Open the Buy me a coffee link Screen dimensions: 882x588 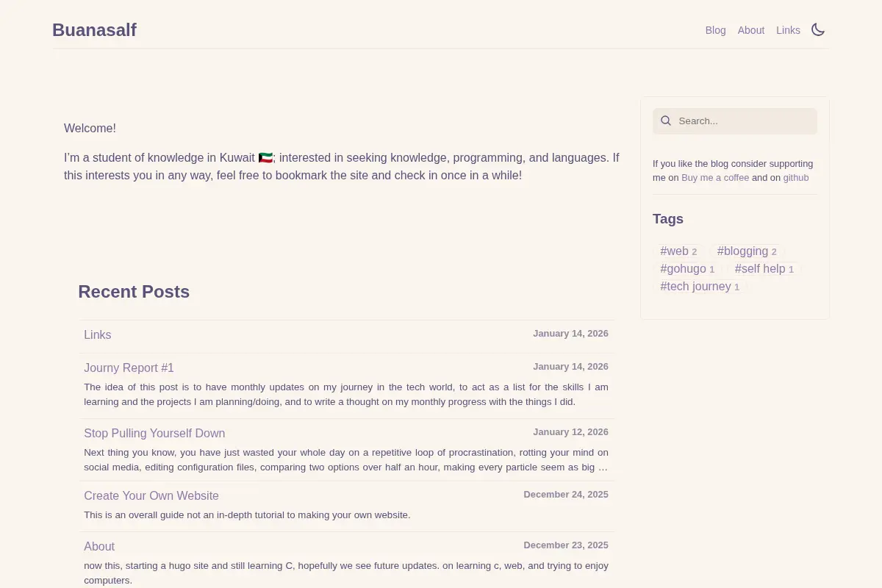click(715, 178)
